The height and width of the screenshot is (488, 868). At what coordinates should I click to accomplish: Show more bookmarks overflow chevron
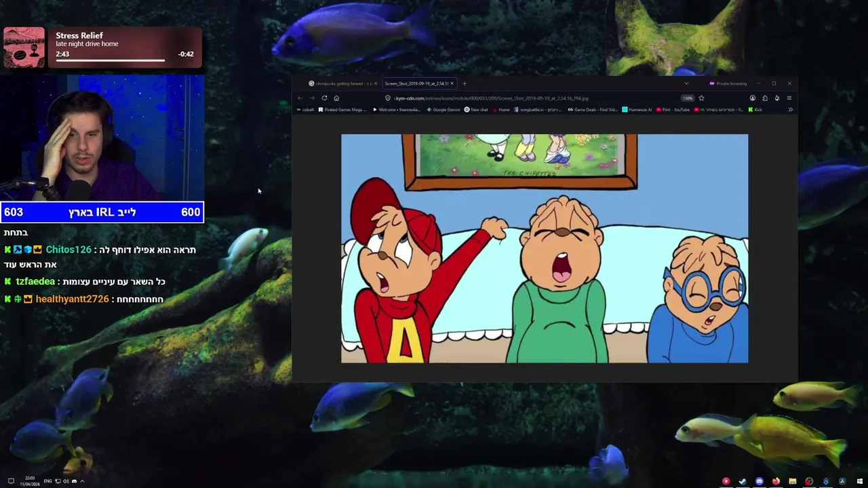pos(790,110)
